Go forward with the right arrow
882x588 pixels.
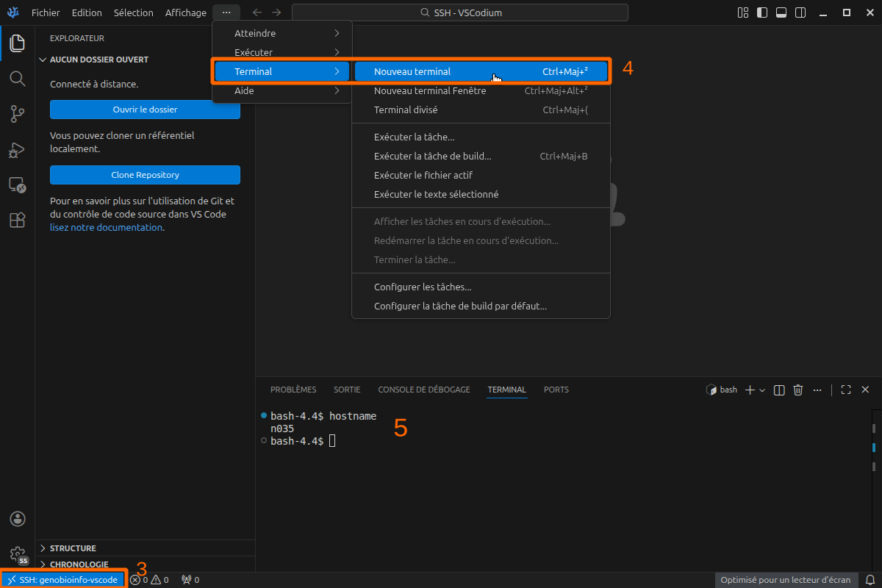pyautogui.click(x=276, y=12)
